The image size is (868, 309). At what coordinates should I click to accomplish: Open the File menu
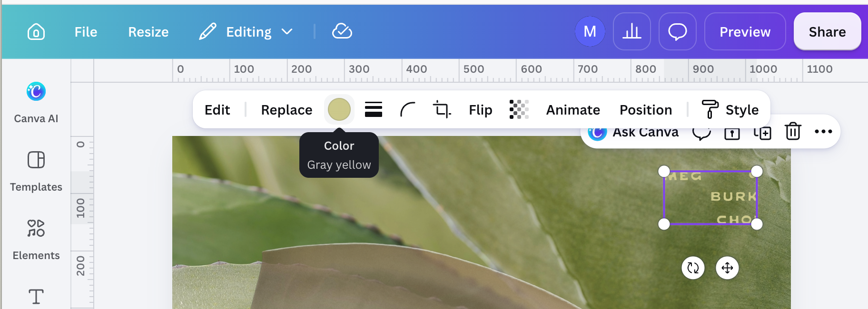click(x=86, y=32)
